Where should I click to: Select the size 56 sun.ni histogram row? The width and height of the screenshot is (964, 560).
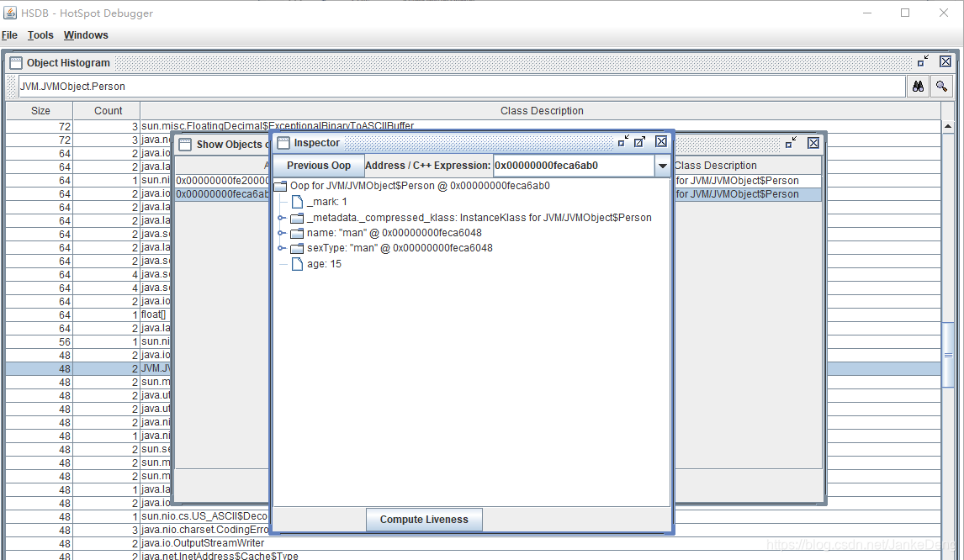click(88, 341)
